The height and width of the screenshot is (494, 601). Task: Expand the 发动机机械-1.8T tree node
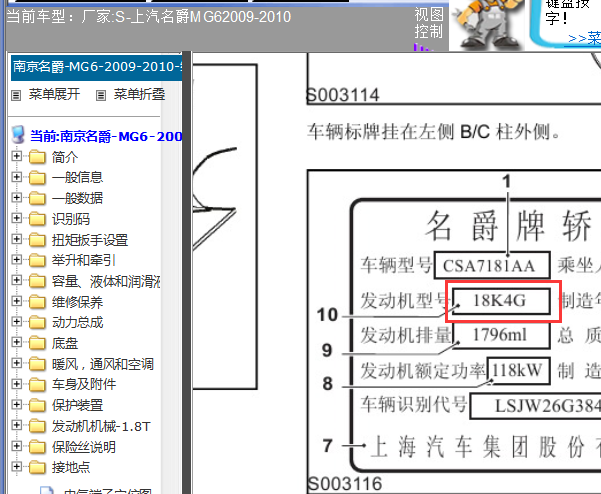[x=16, y=425]
